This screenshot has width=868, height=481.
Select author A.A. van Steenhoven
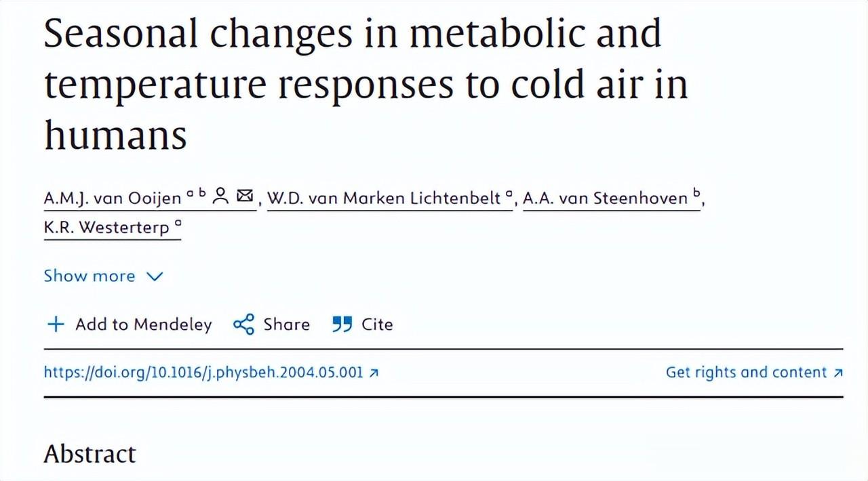[x=606, y=198]
